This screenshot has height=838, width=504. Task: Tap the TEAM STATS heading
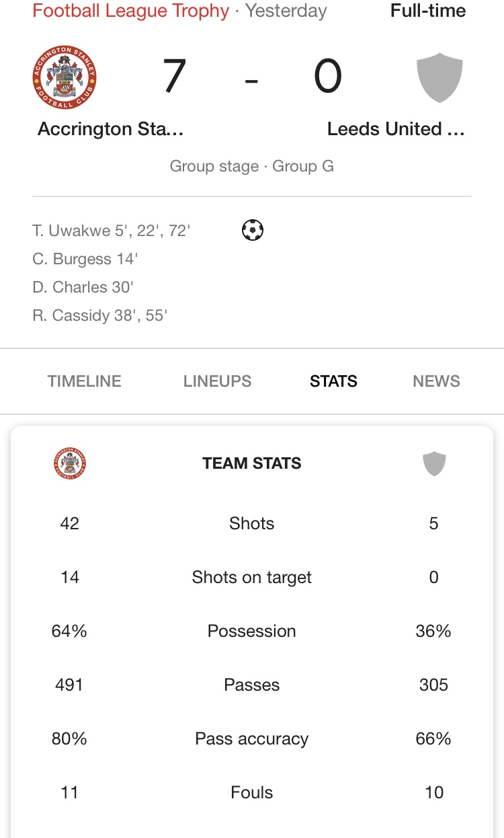point(252,463)
